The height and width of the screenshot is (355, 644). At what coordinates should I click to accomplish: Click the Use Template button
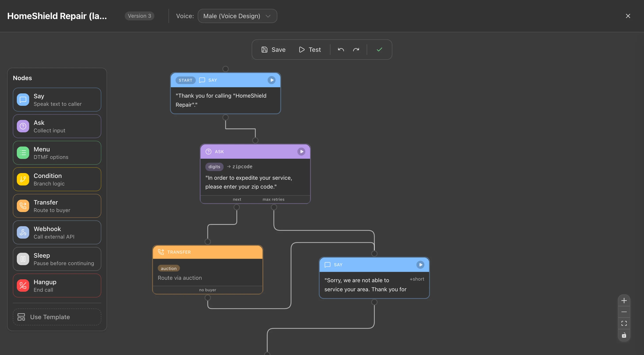(57, 317)
